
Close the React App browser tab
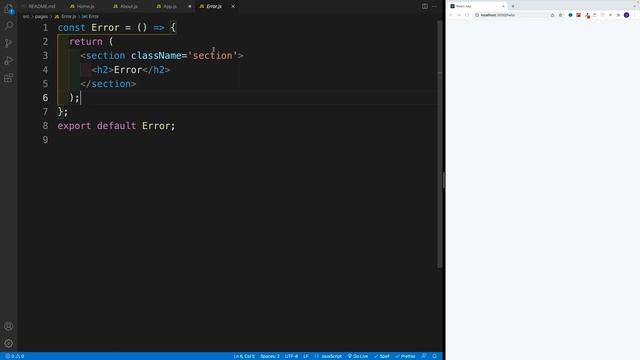click(x=503, y=6)
